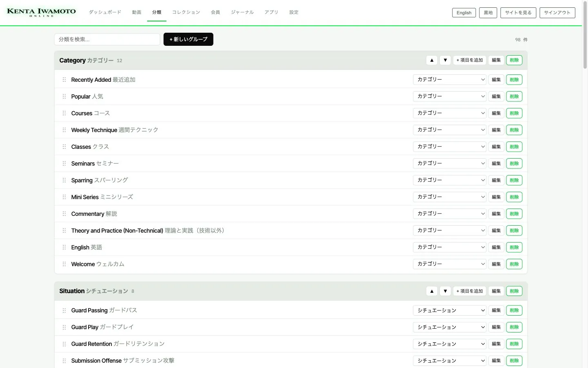Click the サイトを見る button
588x368 pixels.
[518, 13]
